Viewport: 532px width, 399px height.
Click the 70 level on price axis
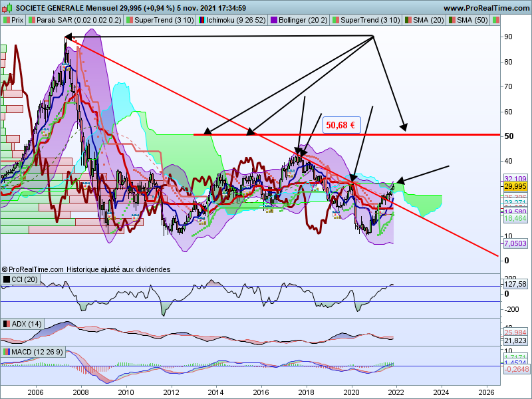point(508,86)
